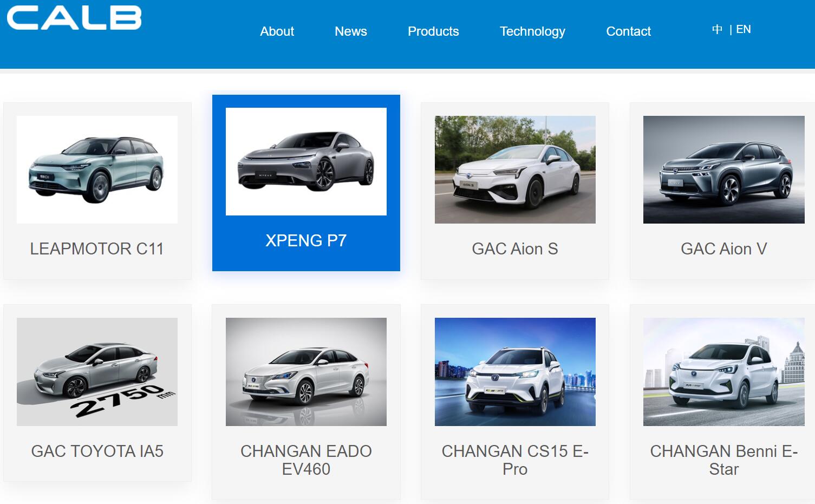815x504 pixels.
Task: Open the Products page
Action: [433, 31]
